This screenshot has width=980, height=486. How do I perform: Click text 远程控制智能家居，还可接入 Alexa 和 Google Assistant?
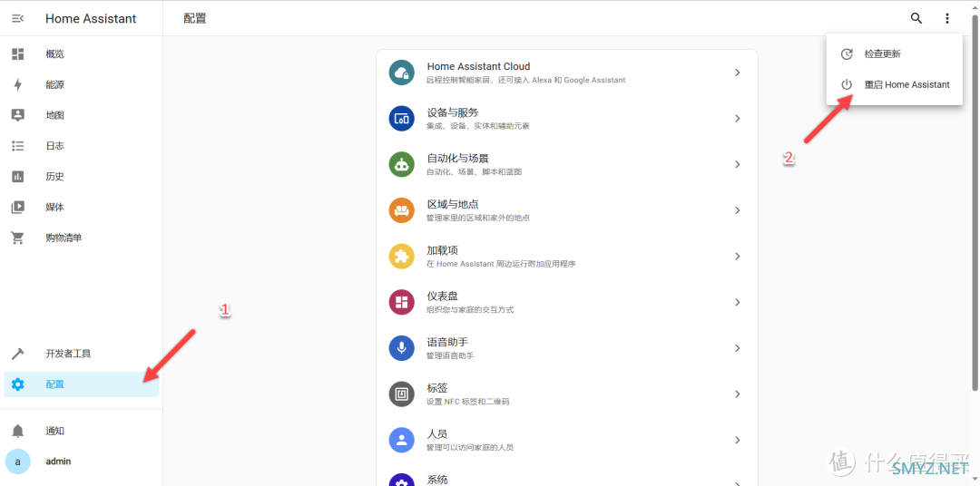525,80
